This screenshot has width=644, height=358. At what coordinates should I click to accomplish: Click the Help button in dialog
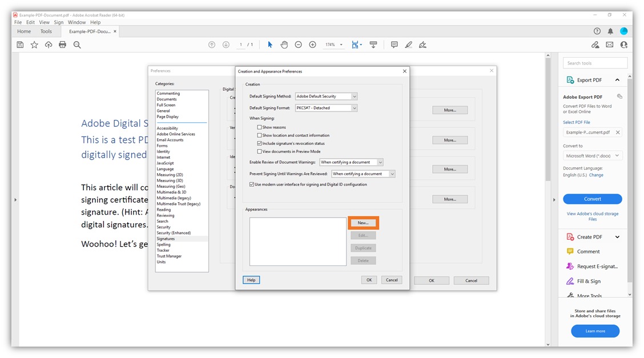(251, 280)
